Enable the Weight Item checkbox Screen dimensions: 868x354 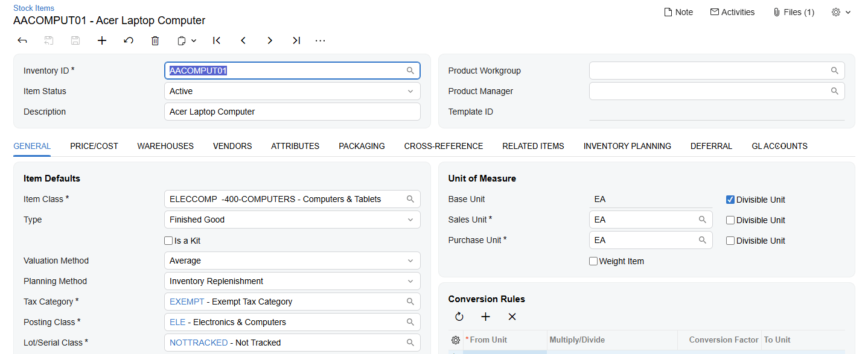click(x=593, y=261)
